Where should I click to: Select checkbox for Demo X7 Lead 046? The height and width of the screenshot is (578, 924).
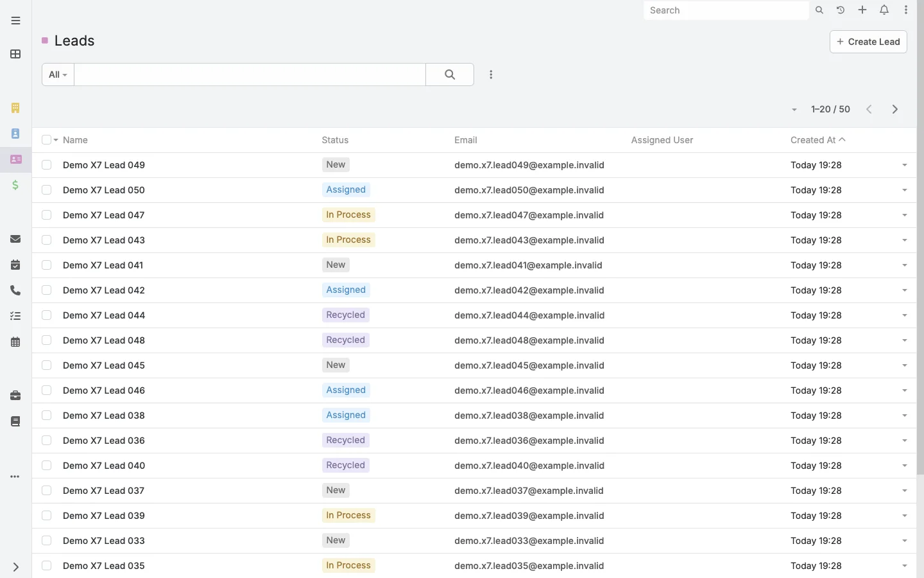tap(46, 390)
